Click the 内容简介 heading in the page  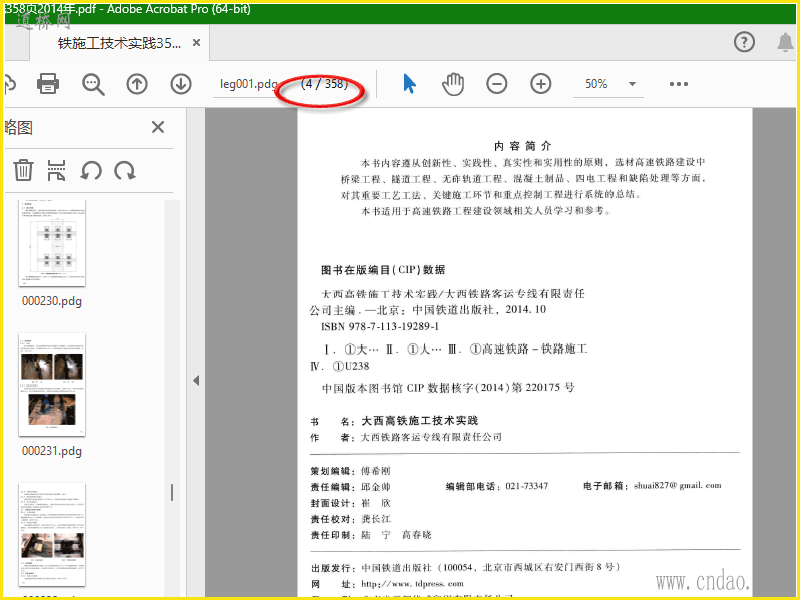click(523, 146)
